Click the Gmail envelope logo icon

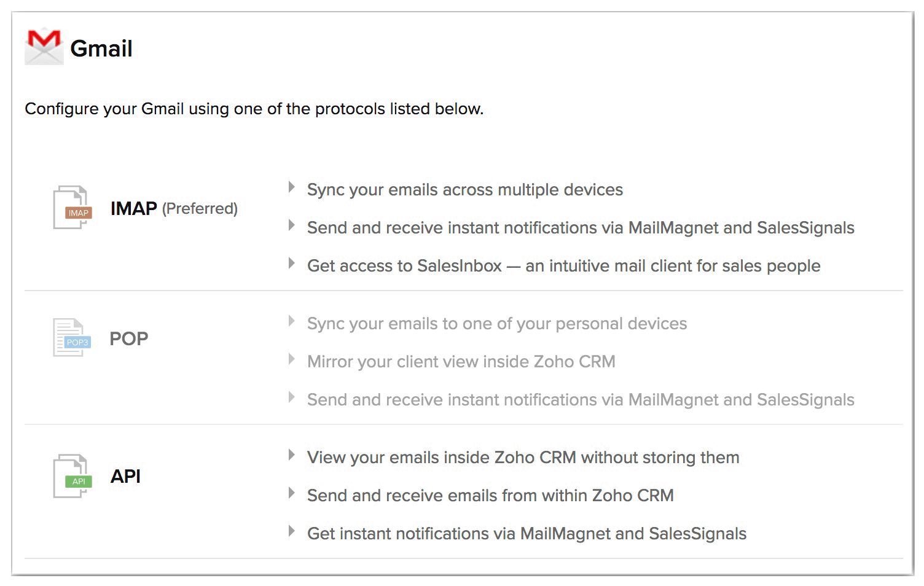44,46
